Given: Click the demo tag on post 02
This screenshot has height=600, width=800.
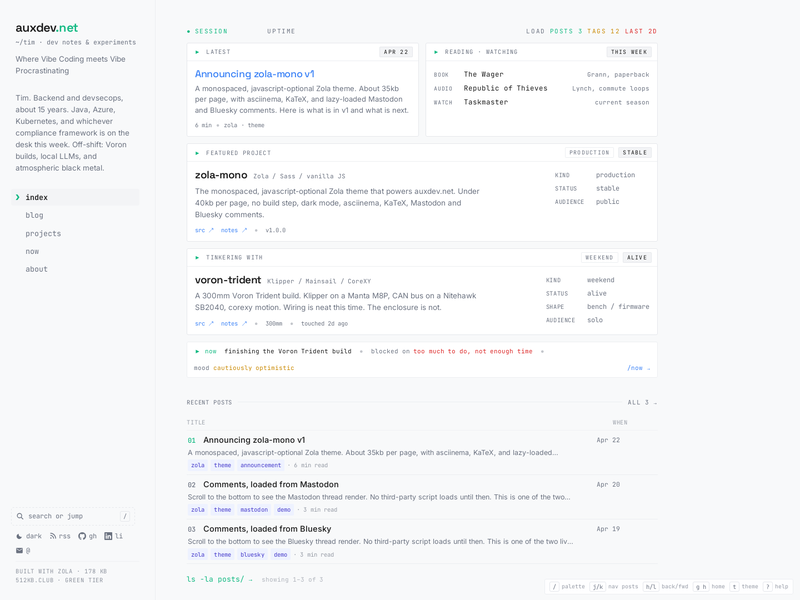Looking at the screenshot, I should pos(284,510).
